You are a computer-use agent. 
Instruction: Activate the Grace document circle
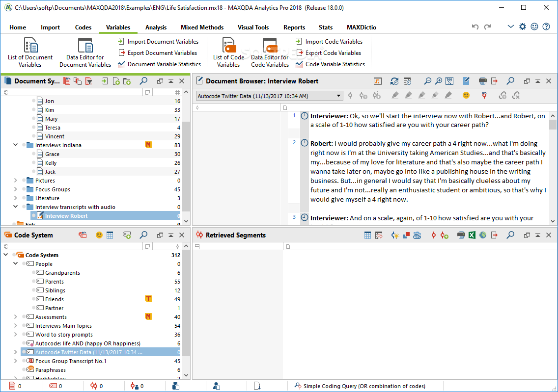(33, 154)
